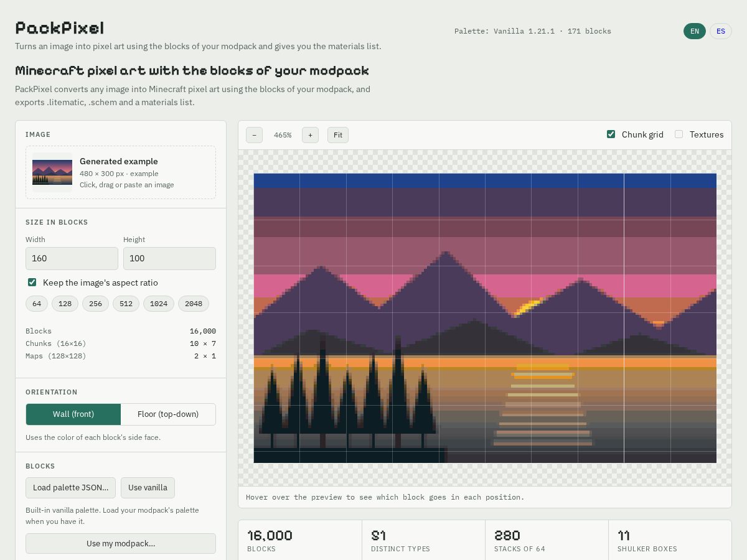747x560 pixels.
Task: Click 'Palette: Vanilla 1.21.1 · 171 blocks' text
Action: tap(533, 31)
